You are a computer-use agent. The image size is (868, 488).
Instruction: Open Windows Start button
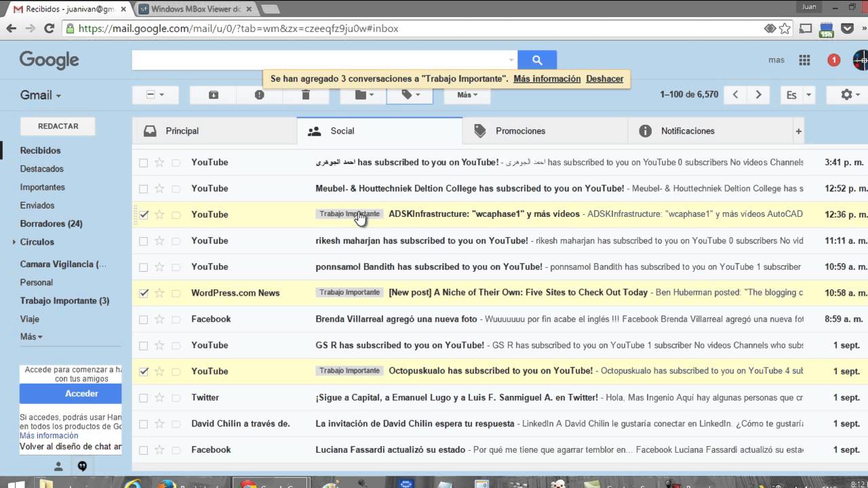point(15,484)
